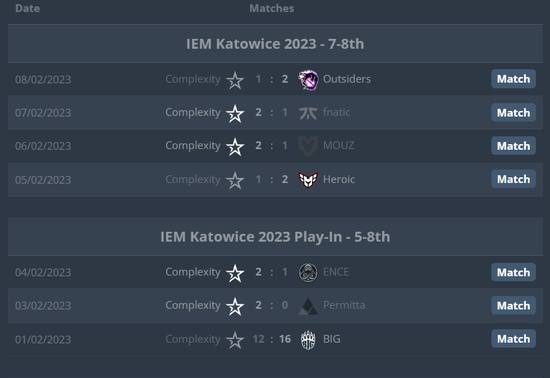Open Match for Complexity vs ENCE
Viewport: 550px width, 378px height.
[x=513, y=272]
